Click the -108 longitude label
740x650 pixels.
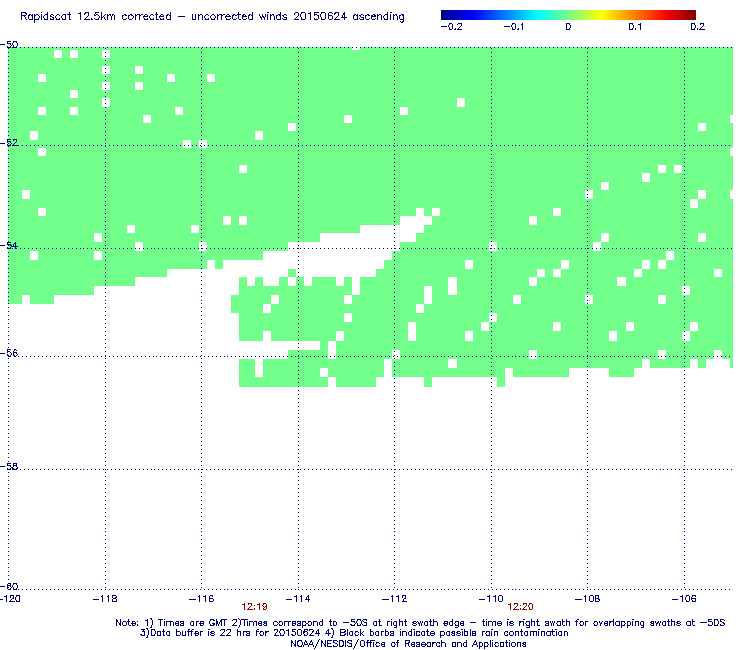[x=588, y=599]
